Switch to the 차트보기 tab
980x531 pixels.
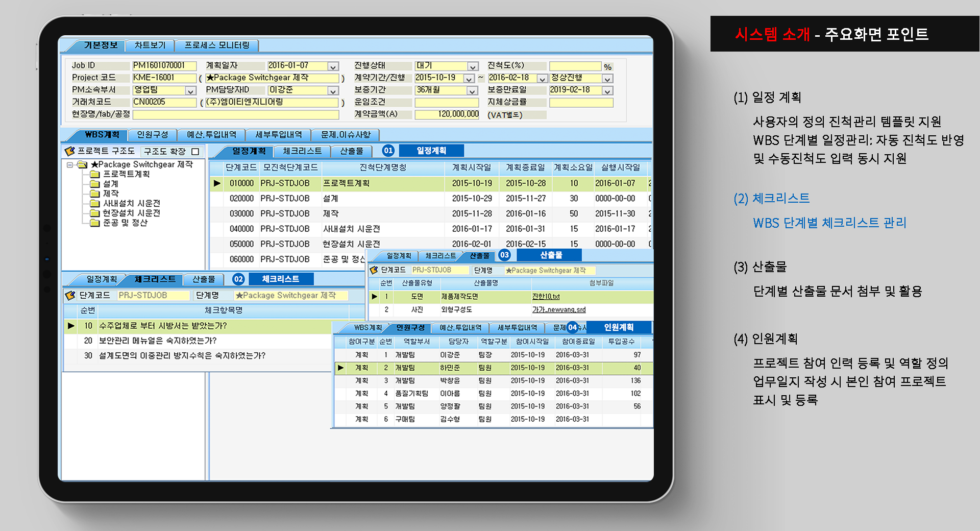(x=150, y=45)
